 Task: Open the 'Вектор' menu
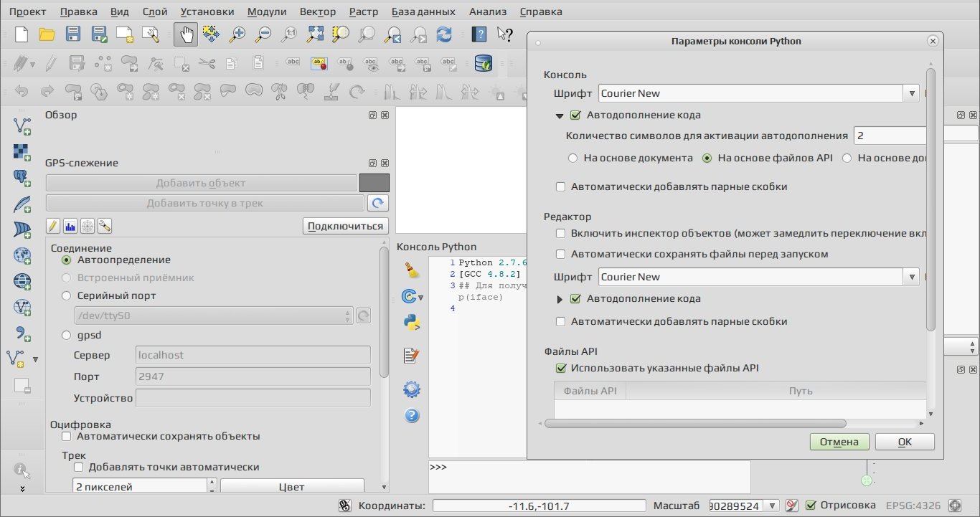click(318, 11)
